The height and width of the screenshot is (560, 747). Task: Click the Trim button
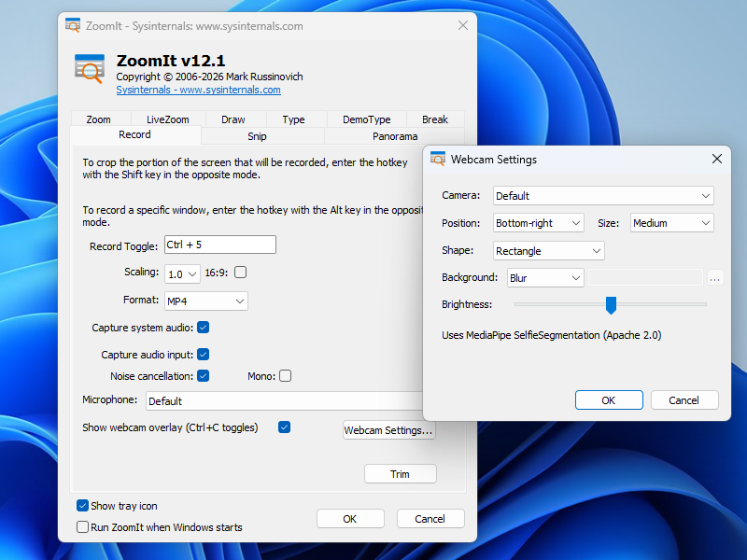point(401,474)
